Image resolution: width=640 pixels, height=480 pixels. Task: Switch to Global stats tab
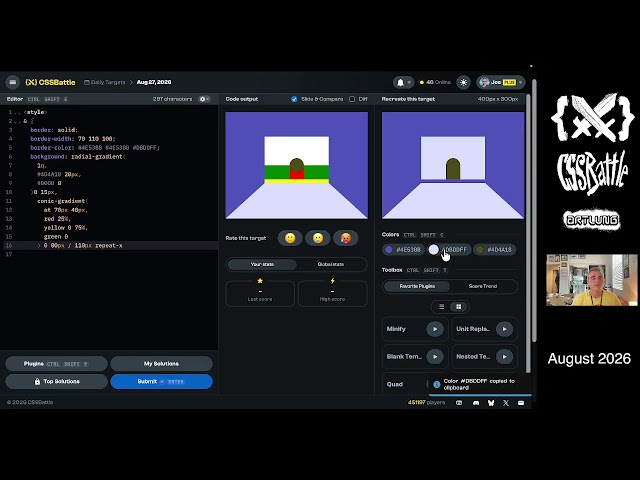coord(331,264)
